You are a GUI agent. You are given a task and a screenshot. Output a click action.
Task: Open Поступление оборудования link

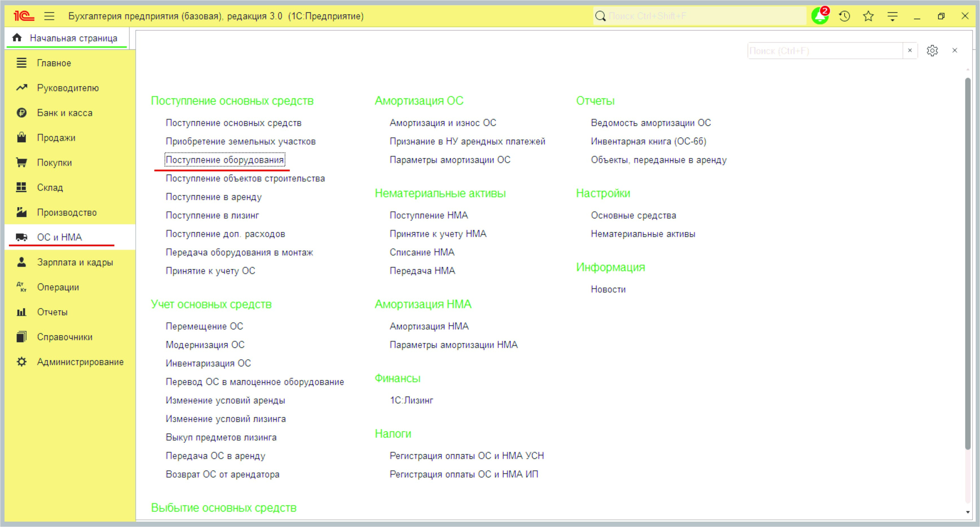(225, 160)
